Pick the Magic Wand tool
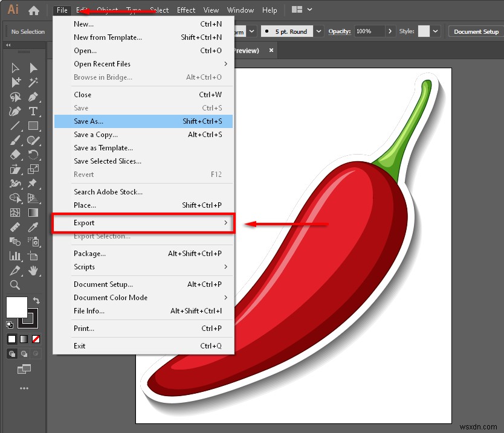This screenshot has width=504, height=433. point(34,82)
